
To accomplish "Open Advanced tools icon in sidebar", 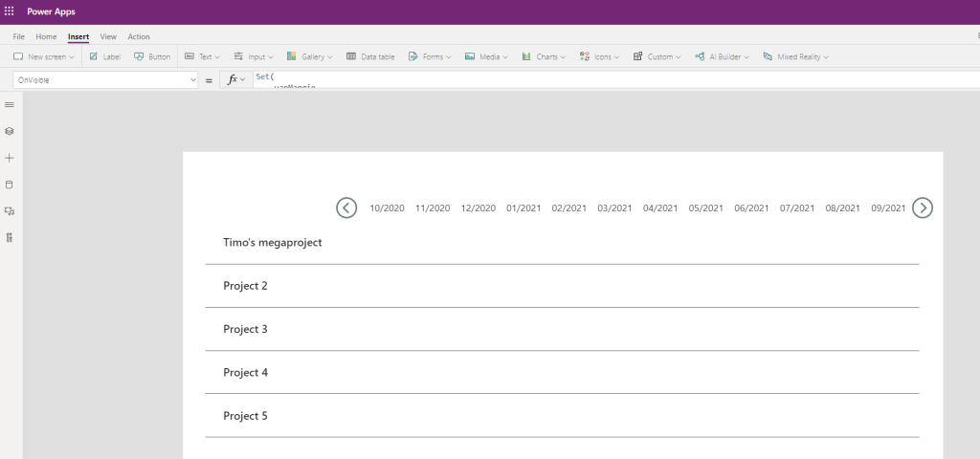I will pyautogui.click(x=10, y=238).
